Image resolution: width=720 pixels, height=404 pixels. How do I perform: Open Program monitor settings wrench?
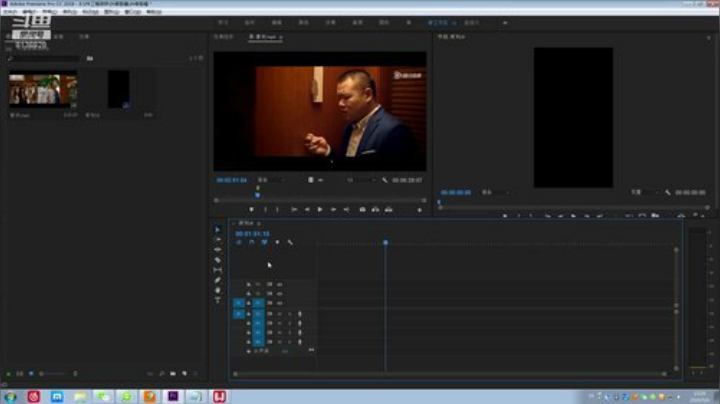(668, 192)
